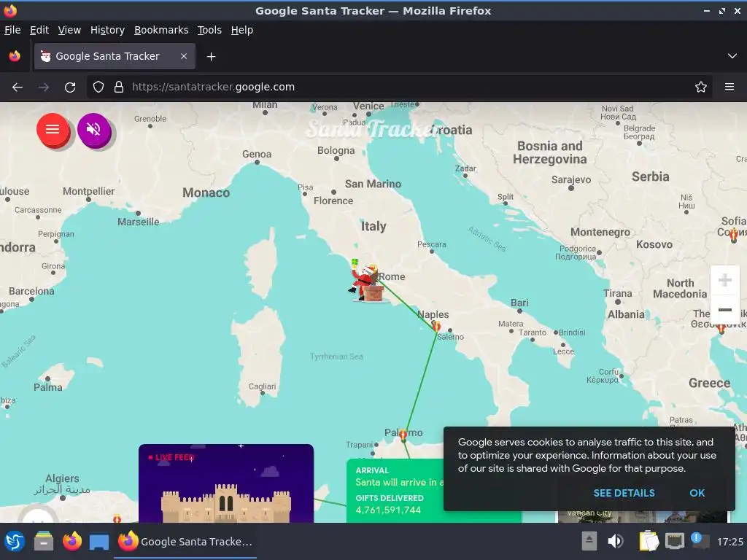The image size is (747, 560).
Task: Click SEE DETAILS in cookie notice
Action: (624, 494)
